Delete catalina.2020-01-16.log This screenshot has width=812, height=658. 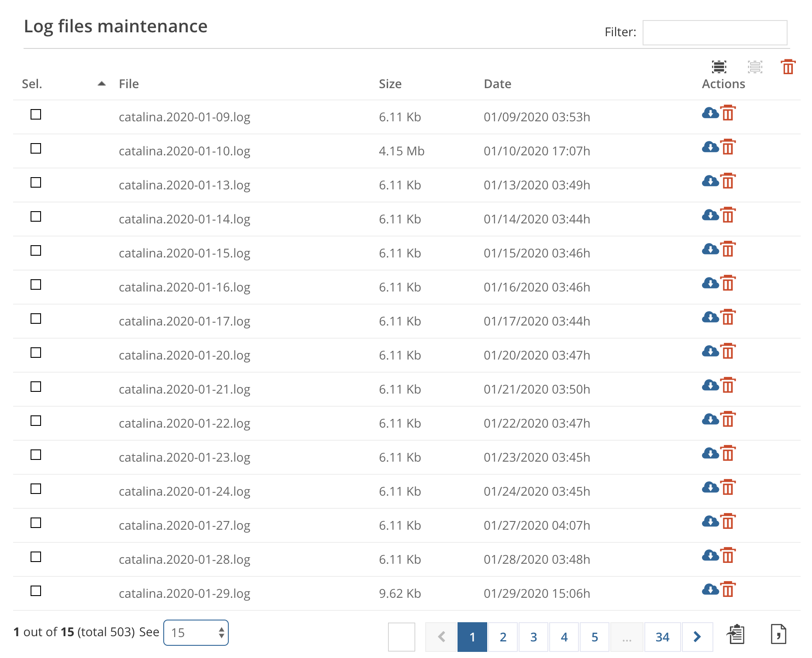tap(728, 283)
